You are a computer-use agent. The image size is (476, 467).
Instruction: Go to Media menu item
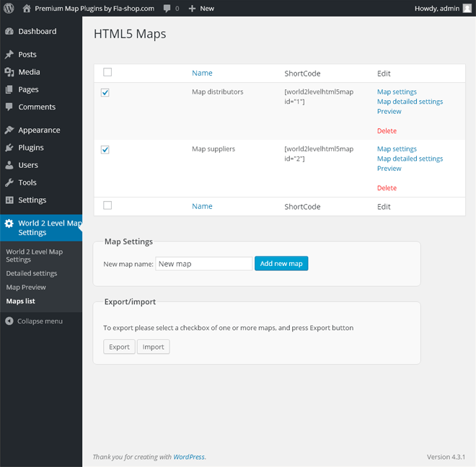[29, 72]
